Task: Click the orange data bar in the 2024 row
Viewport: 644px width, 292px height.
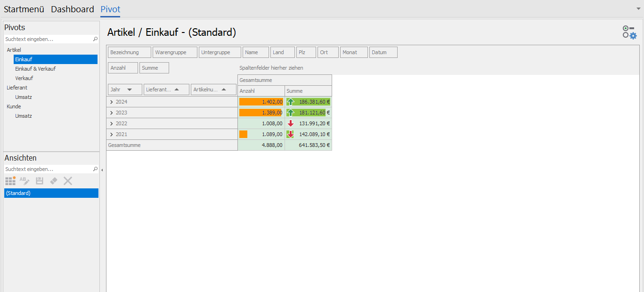Action: click(x=261, y=102)
